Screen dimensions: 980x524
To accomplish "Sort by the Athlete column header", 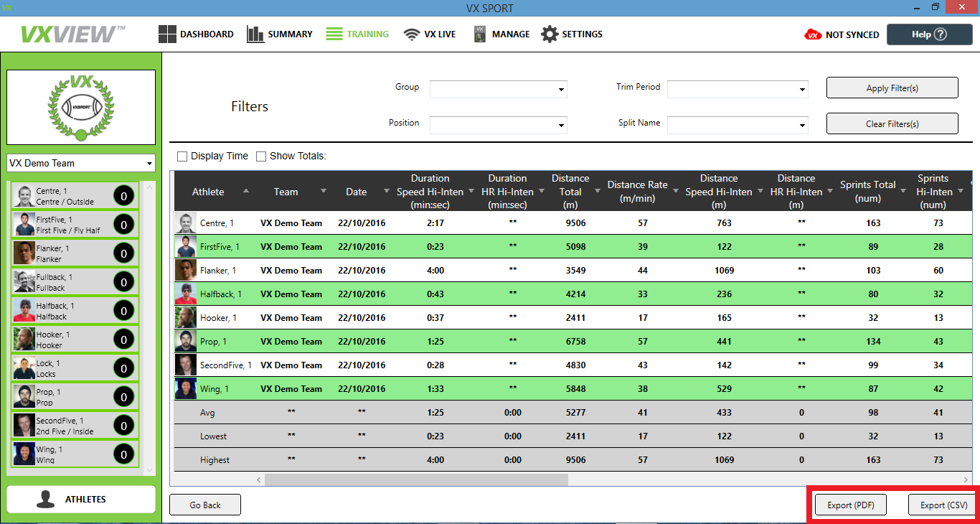I will click(208, 192).
